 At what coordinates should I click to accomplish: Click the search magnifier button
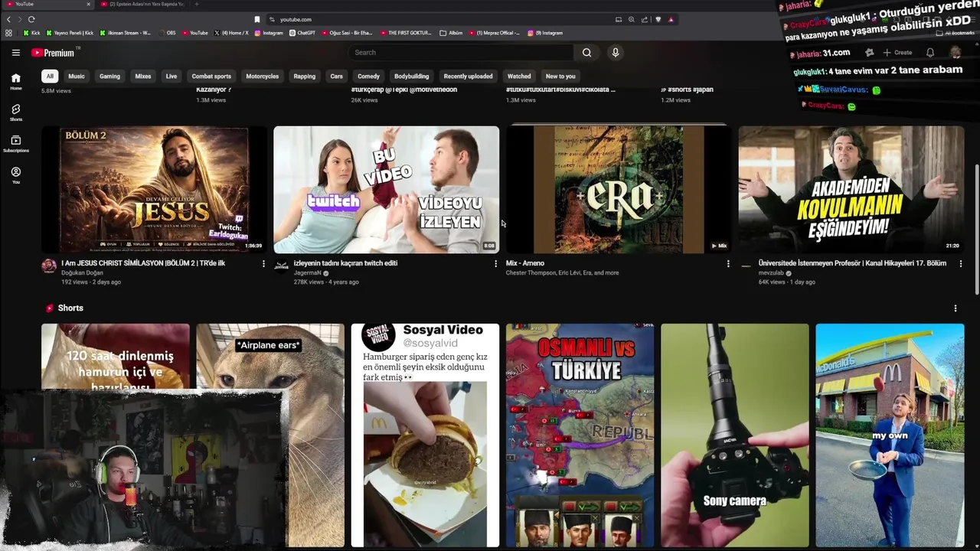586,53
